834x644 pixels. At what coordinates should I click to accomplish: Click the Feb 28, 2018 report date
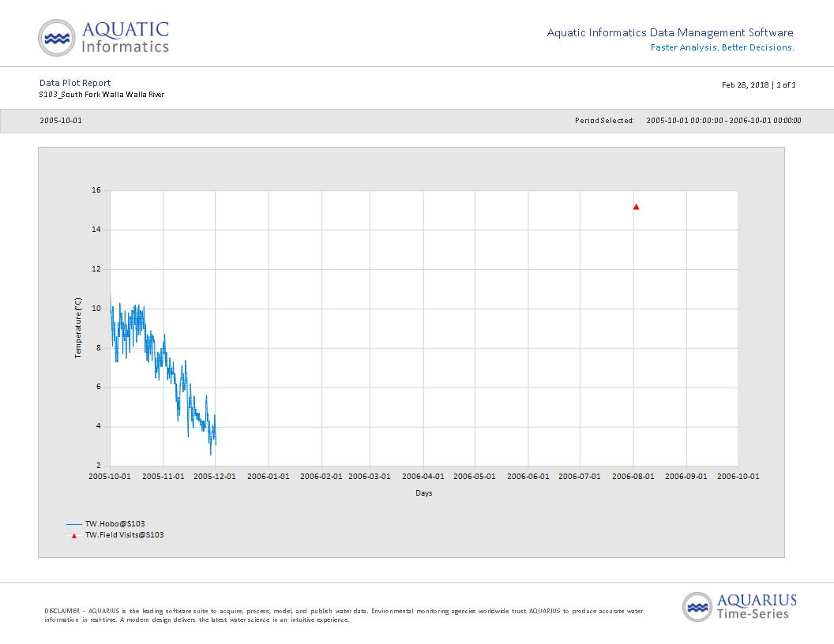[x=746, y=85]
